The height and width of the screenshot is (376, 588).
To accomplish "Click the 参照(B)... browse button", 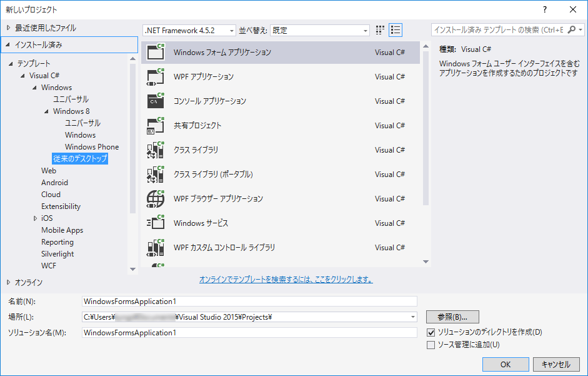I will [452, 317].
